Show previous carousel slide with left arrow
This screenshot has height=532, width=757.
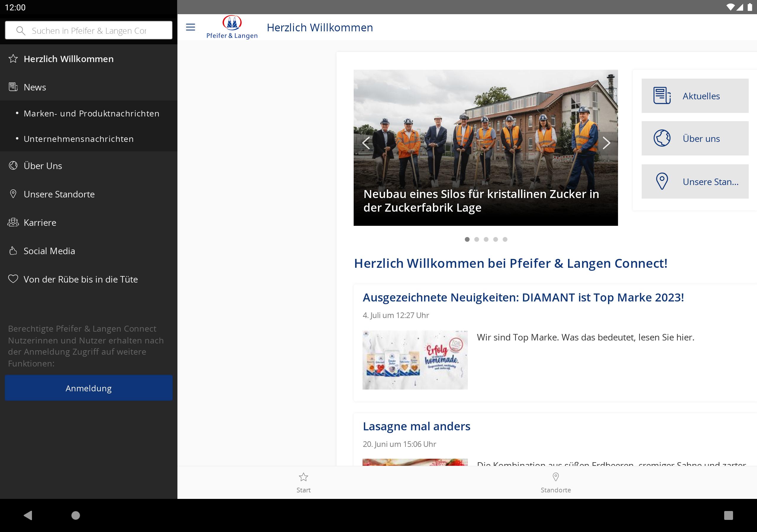[366, 143]
